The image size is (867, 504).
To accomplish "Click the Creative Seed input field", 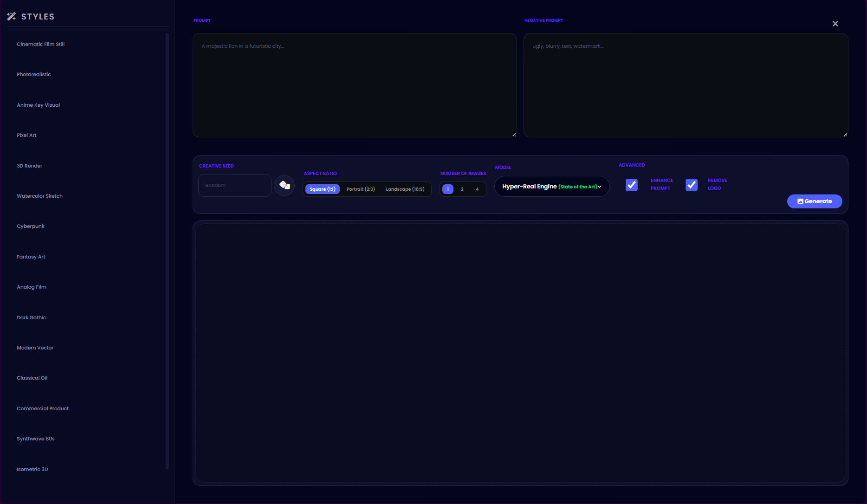I will click(x=235, y=186).
